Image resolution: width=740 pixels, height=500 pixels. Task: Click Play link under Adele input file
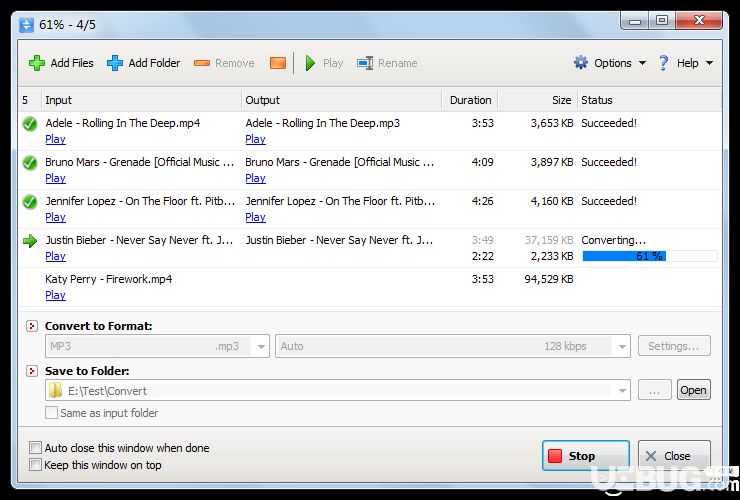55,139
